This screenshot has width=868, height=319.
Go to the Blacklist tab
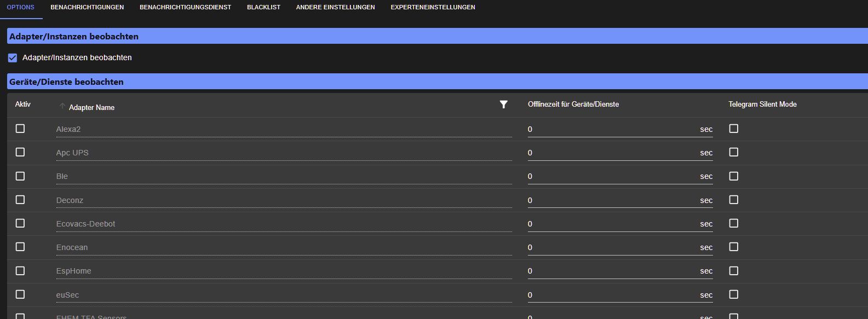click(263, 7)
